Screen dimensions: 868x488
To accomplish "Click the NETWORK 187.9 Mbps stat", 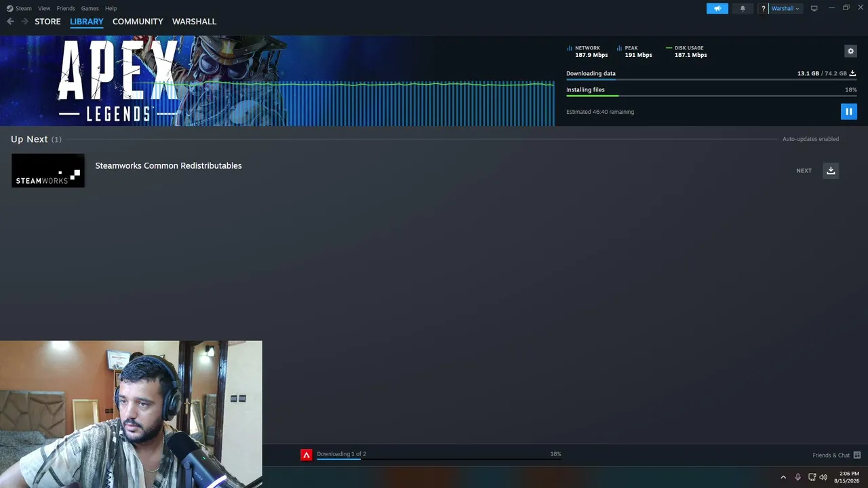I will pyautogui.click(x=587, y=52).
